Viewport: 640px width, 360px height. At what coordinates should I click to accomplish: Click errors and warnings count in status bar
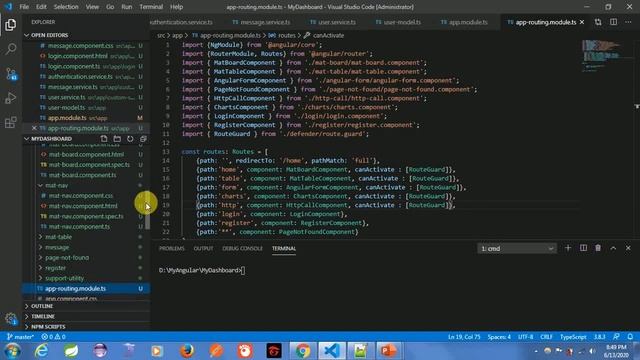click(53, 337)
